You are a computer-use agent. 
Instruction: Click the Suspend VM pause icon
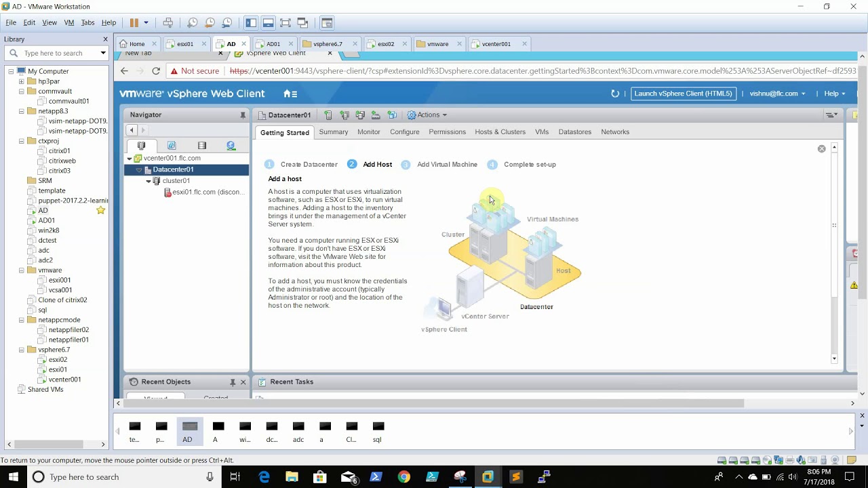pos(134,22)
